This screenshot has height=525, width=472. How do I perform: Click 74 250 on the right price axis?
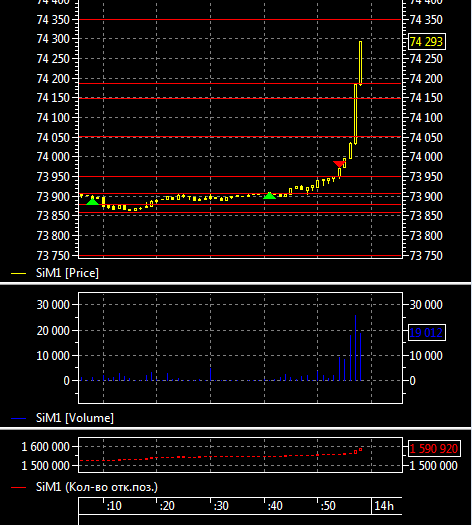[426, 59]
